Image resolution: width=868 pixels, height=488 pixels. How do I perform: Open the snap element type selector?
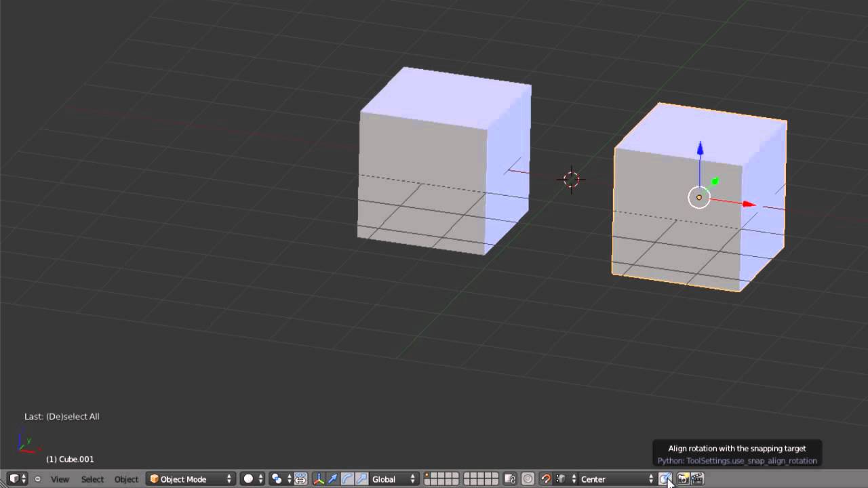[x=566, y=479]
